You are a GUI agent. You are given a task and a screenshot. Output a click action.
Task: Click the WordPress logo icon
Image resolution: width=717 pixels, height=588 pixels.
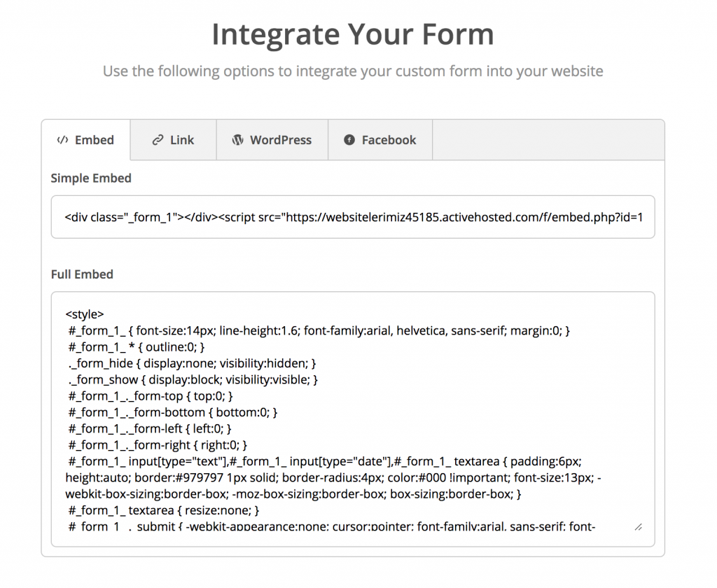coord(238,140)
